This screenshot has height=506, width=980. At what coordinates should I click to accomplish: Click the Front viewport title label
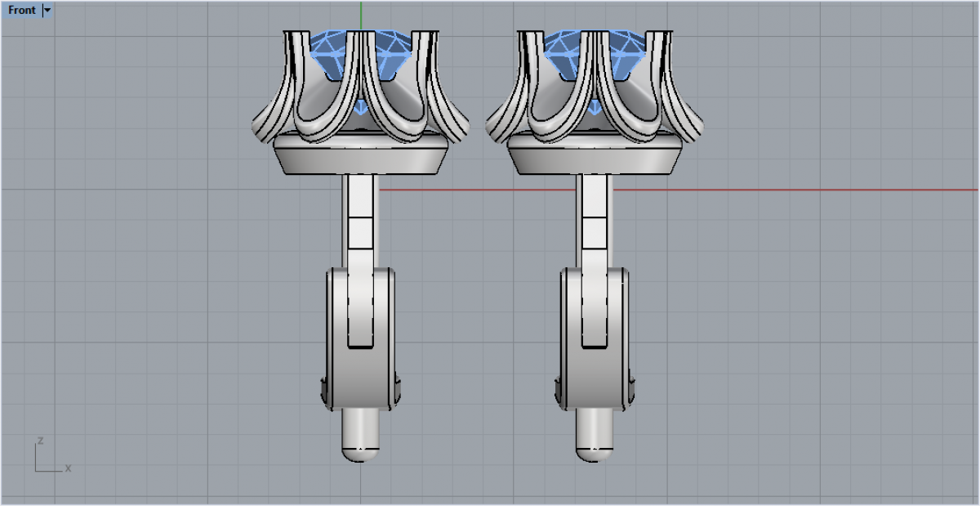22,11
